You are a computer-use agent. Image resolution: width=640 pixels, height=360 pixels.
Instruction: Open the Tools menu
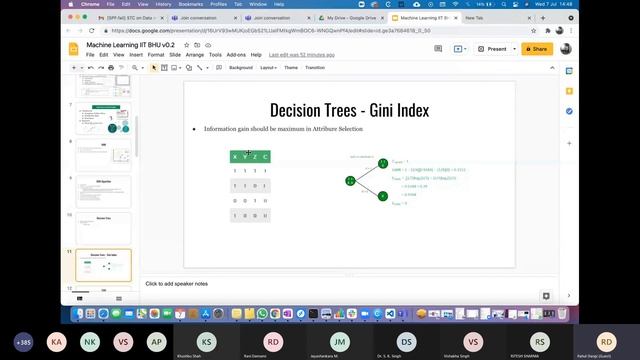tap(215, 55)
